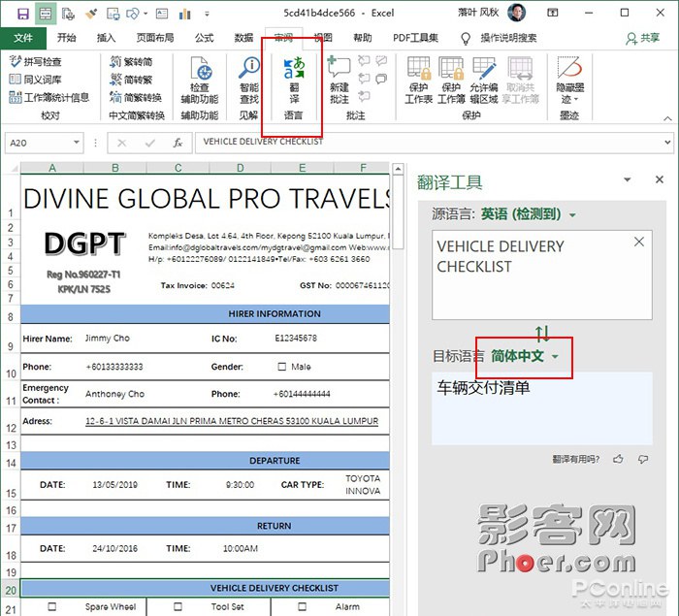Convert traditional to simplified 繁转简

pos(131,61)
